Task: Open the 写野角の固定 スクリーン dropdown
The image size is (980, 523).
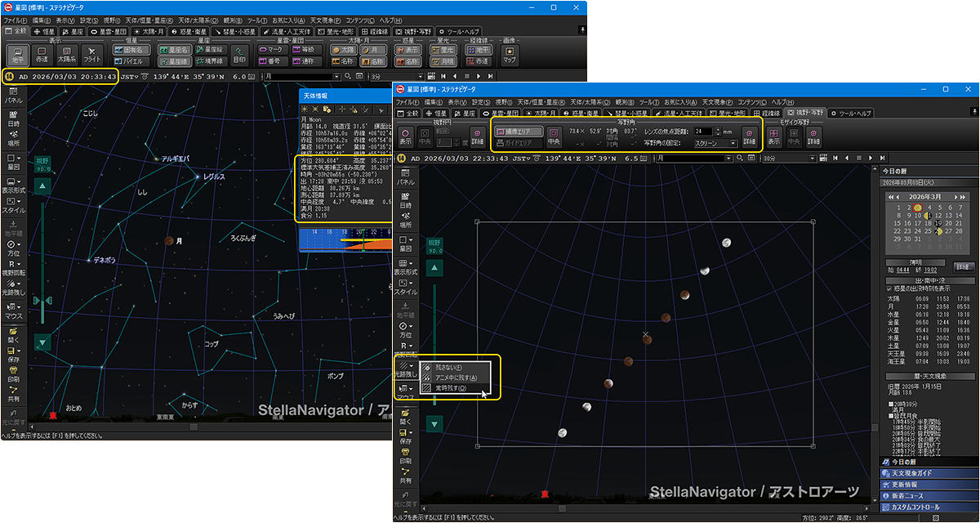Action: [x=715, y=143]
